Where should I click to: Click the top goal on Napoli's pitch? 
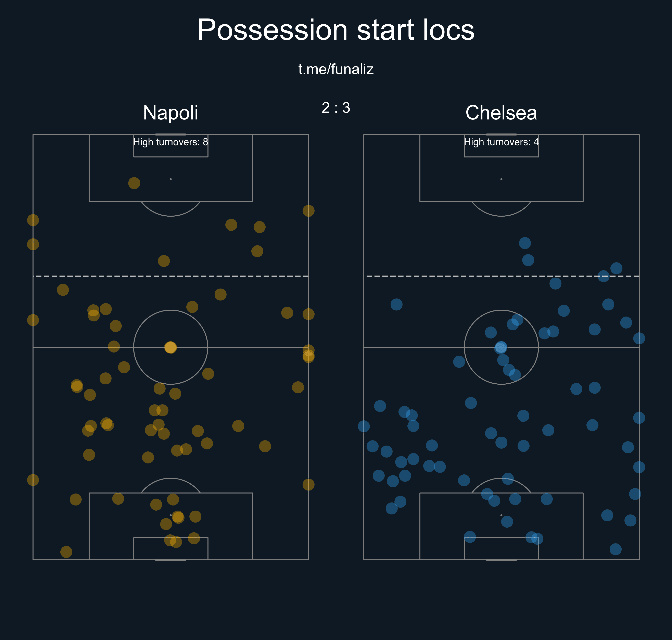[x=170, y=135]
